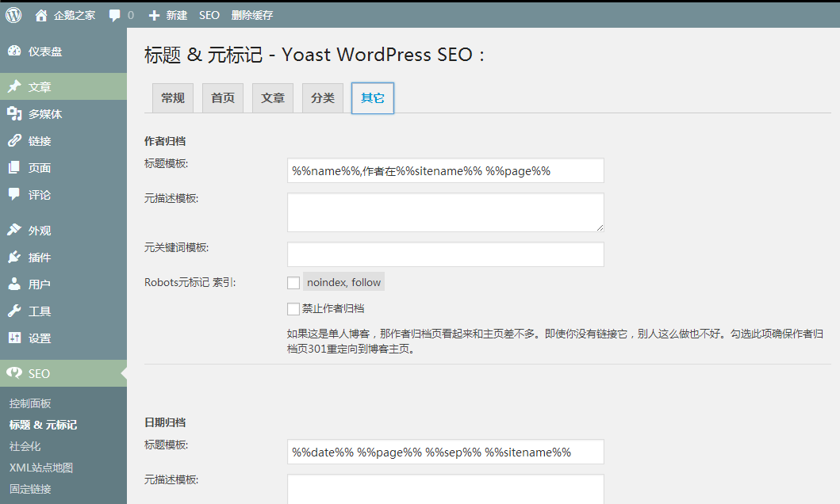Viewport: 840px width, 504px height.
Task: Open the WordPress logo menu
Action: pos(13,15)
